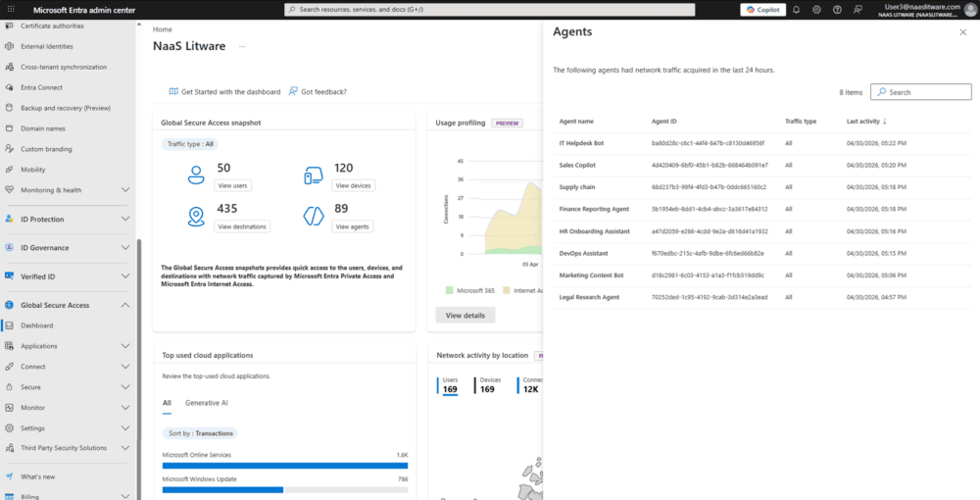Focus the Agents panel Search box
The image size is (980, 500).
click(x=920, y=92)
